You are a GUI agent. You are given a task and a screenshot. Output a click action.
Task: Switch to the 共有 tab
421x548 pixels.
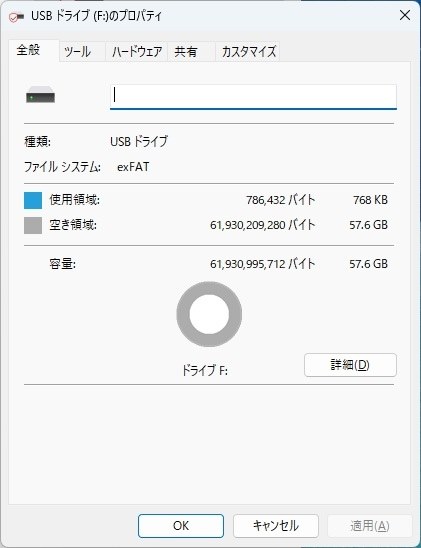[186, 52]
